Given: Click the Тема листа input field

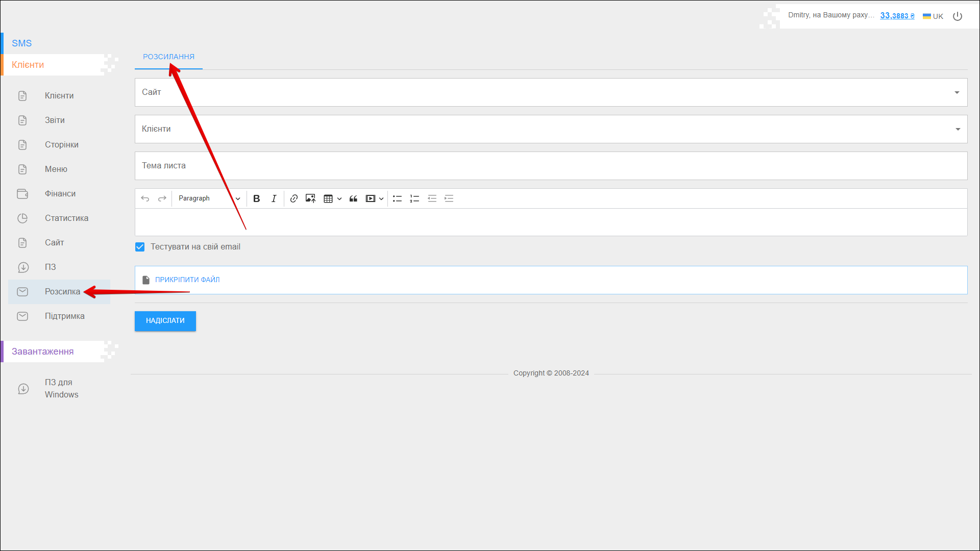Looking at the screenshot, I should pos(550,166).
